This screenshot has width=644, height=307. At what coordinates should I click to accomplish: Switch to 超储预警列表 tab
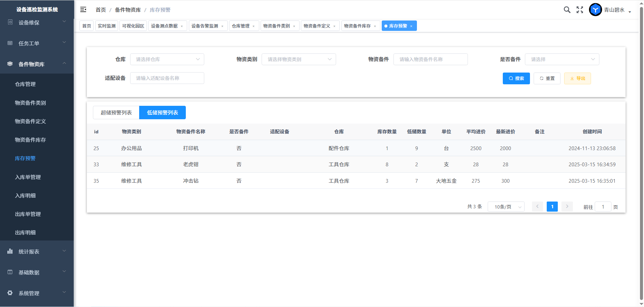coord(116,113)
